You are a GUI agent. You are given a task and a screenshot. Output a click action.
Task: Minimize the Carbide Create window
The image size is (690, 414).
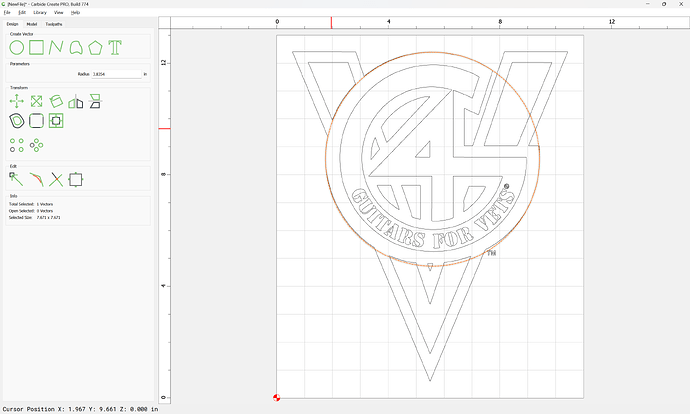[648, 4]
